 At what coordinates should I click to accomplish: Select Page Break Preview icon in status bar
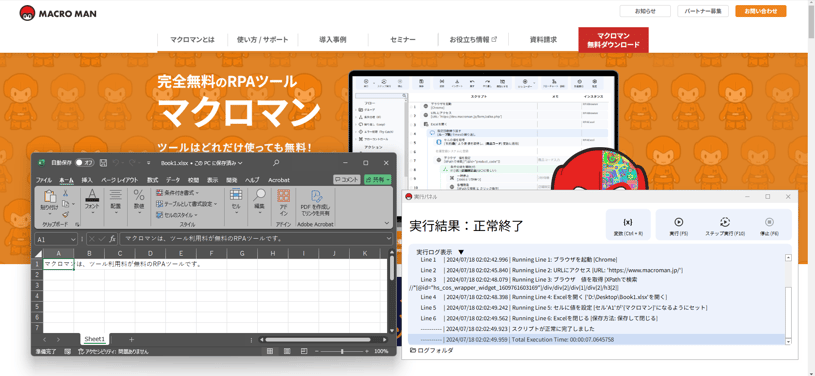[x=305, y=352]
